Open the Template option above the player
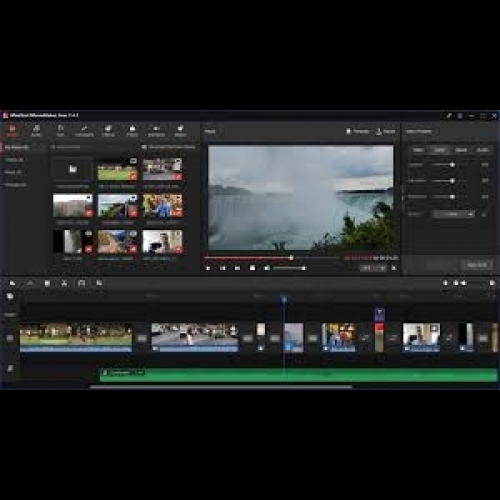The width and height of the screenshot is (500, 500). tap(357, 131)
